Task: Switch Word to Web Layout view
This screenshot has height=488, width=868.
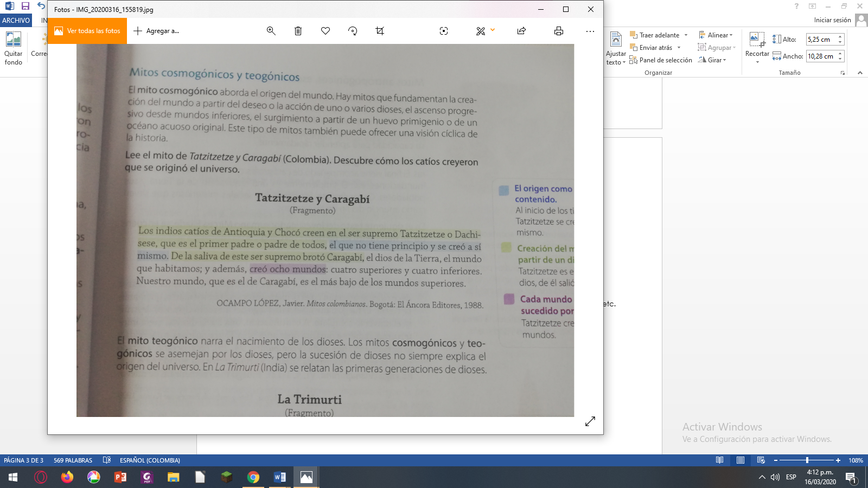Action: coord(761,460)
